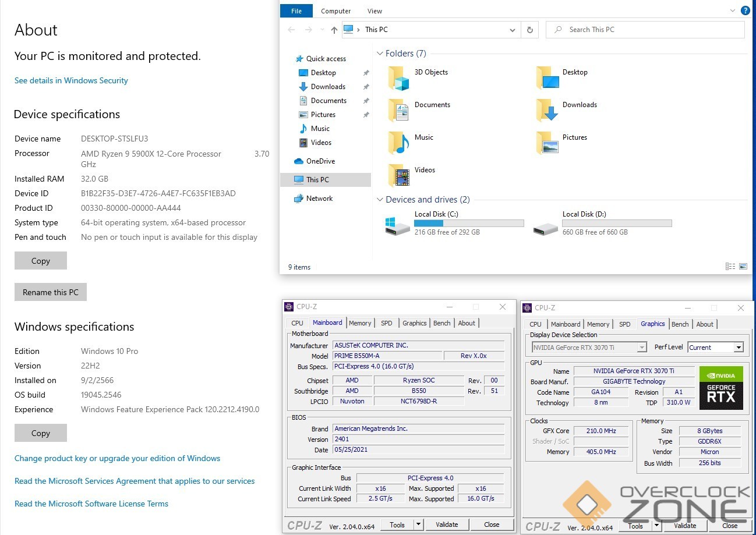Click the Rename this PC button
This screenshot has height=535, width=756.
(x=51, y=292)
